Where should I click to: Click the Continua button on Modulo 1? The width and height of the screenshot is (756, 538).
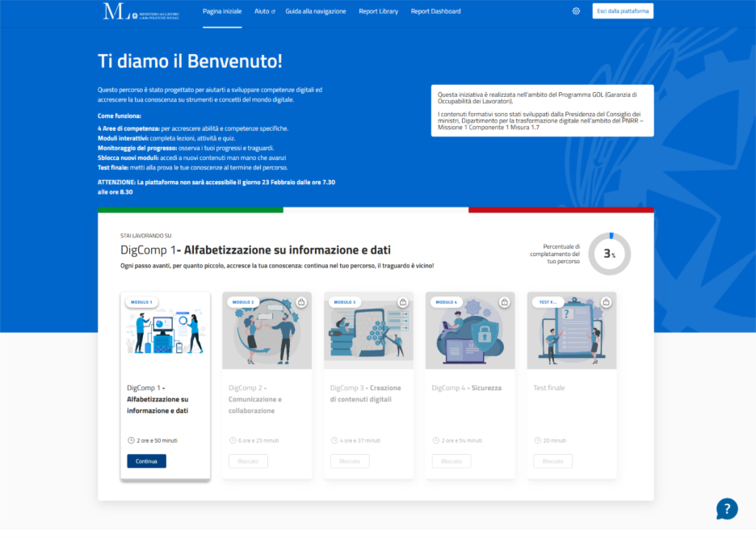pos(146,461)
